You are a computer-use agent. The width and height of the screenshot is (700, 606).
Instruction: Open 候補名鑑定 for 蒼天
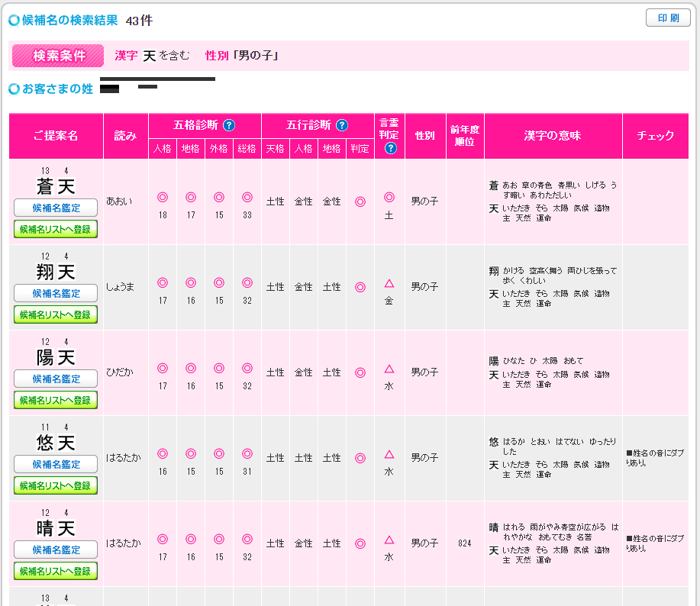tap(56, 208)
